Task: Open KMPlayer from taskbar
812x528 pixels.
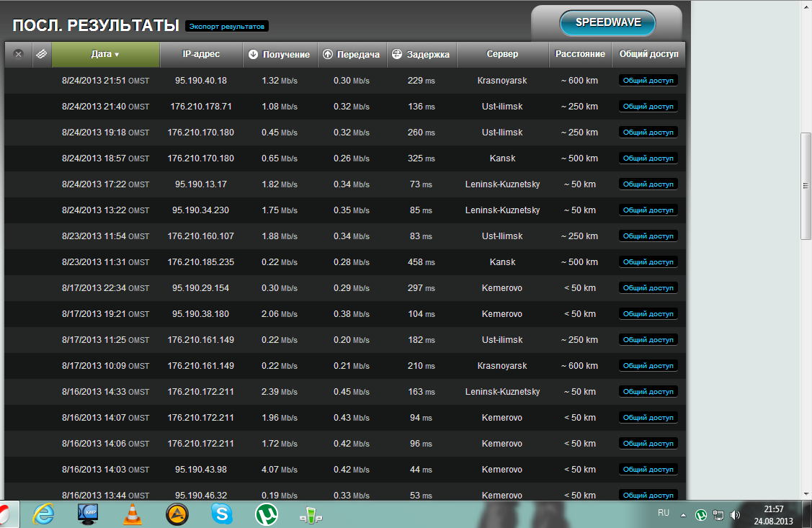Action: [x=87, y=514]
